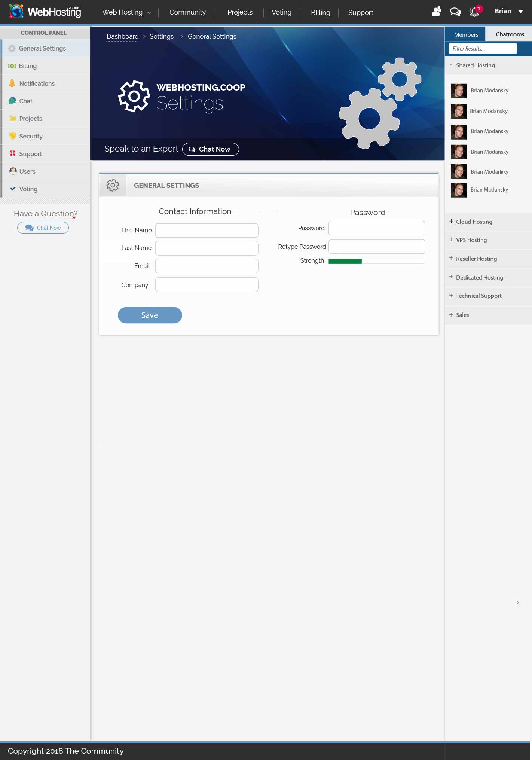
Task: Select the first Brian Modansky avatar in Shared Hosting
Action: [x=458, y=91]
